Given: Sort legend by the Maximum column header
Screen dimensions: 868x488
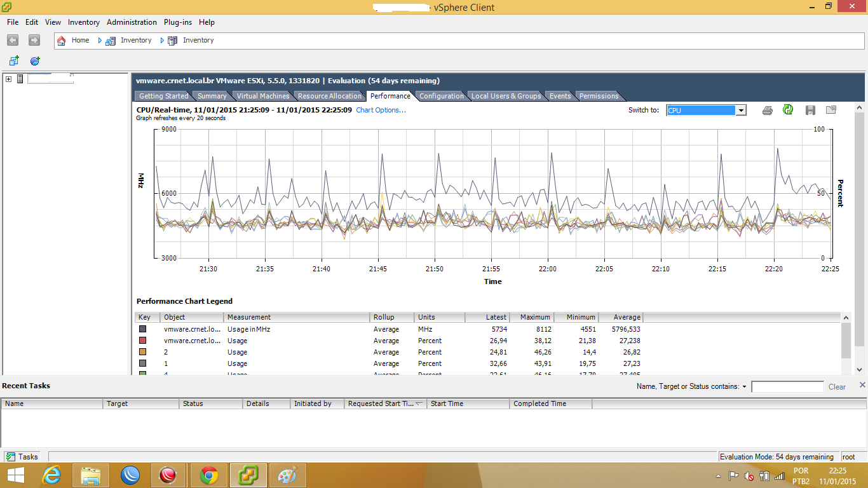Looking at the screenshot, I should [534, 317].
